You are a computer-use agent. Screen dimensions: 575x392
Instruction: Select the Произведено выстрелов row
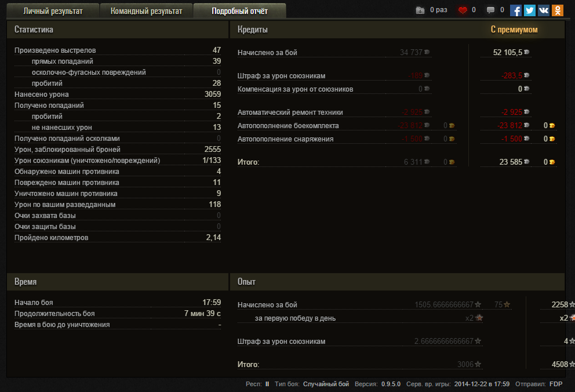(x=117, y=50)
